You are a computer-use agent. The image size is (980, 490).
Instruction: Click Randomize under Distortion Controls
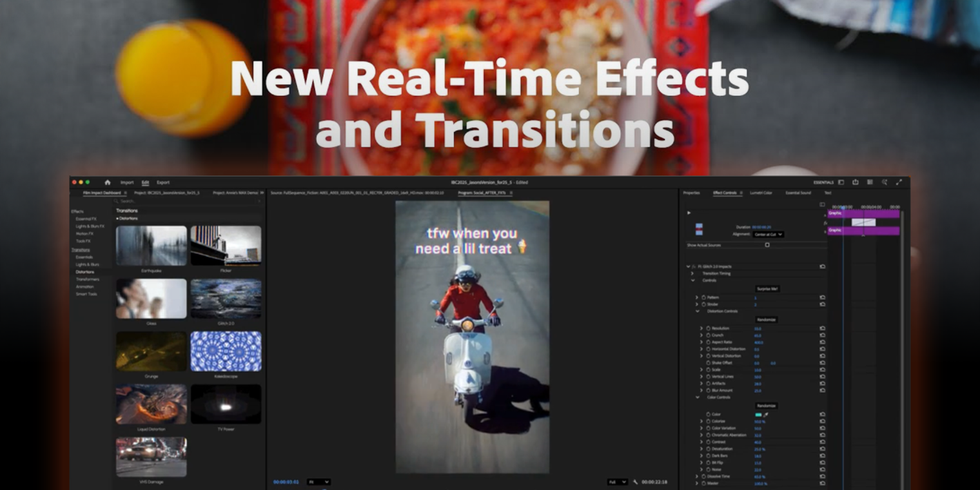click(x=765, y=320)
